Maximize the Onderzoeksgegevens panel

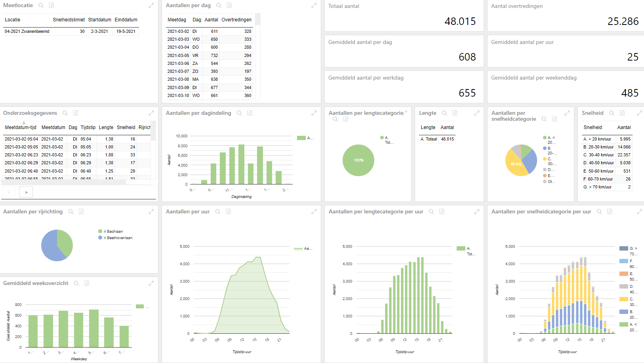coord(151,113)
